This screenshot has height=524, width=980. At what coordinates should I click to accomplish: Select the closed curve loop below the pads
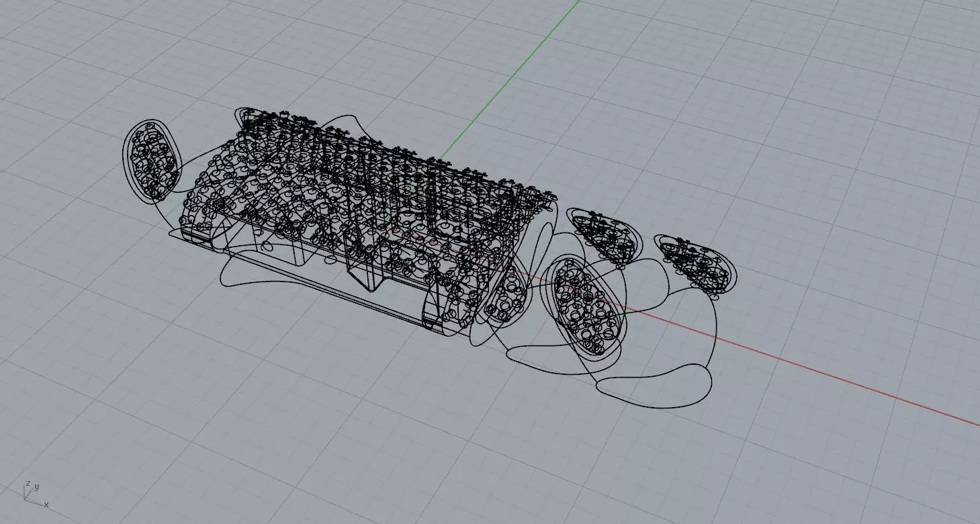click(654, 386)
